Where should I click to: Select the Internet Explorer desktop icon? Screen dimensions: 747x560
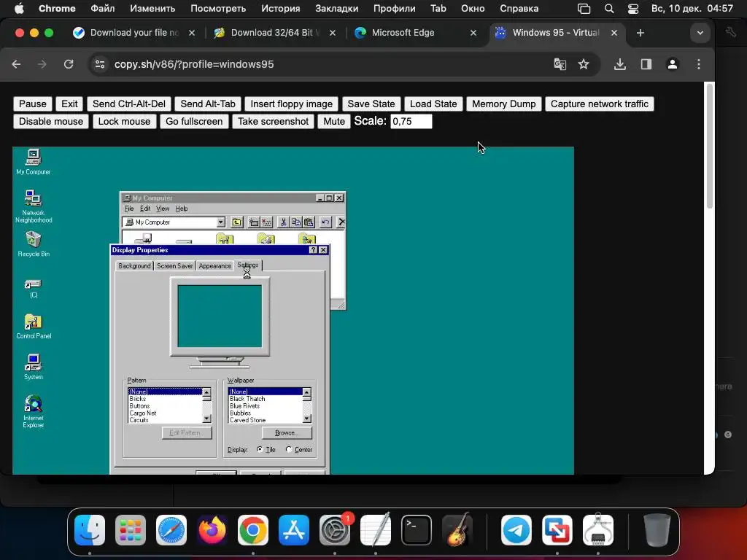34,411
